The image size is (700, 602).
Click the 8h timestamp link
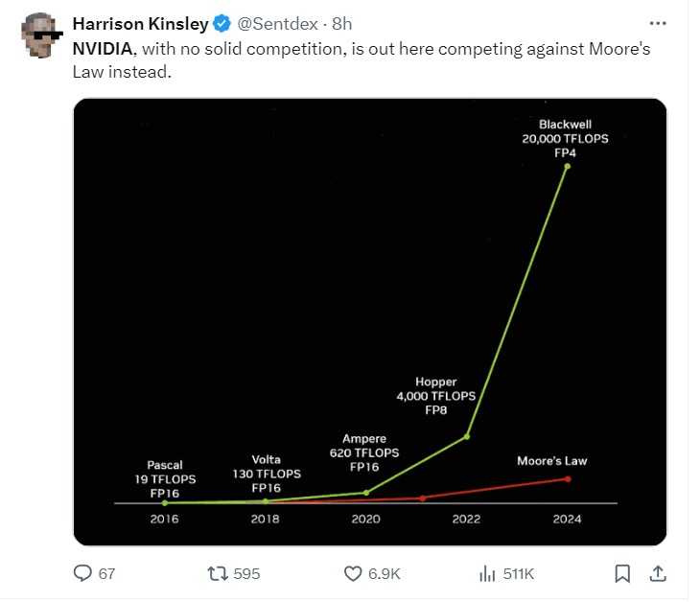click(341, 25)
